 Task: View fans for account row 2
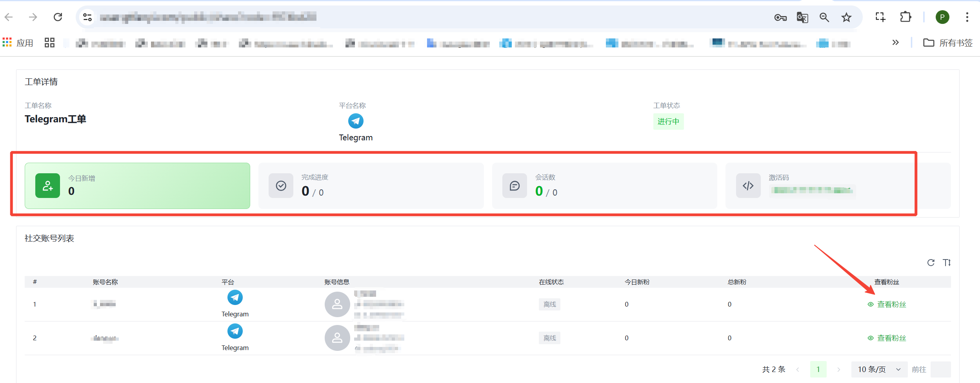click(x=887, y=338)
